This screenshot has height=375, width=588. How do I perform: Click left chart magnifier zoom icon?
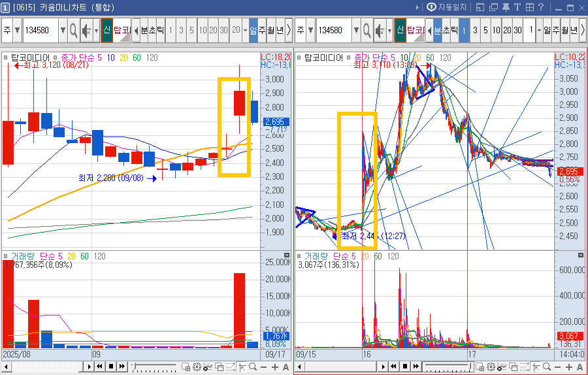[x=253, y=367]
